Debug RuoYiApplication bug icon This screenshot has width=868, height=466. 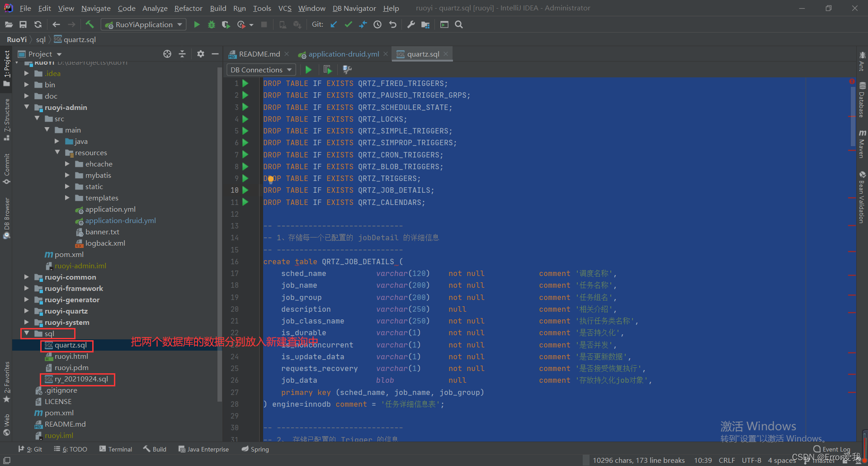(x=211, y=24)
